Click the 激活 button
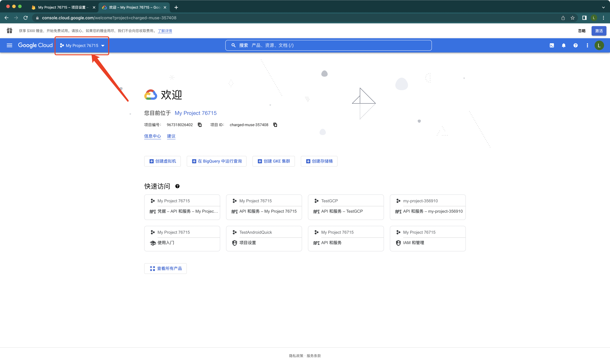The height and width of the screenshot is (364, 610). 599,31
